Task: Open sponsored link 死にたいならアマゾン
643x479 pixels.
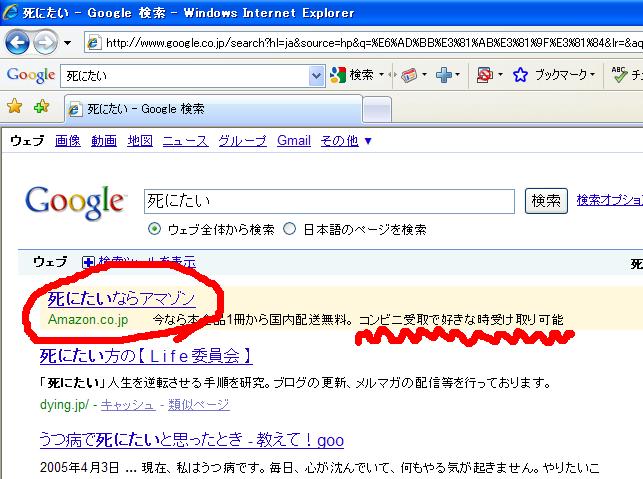Action: [x=121, y=299]
